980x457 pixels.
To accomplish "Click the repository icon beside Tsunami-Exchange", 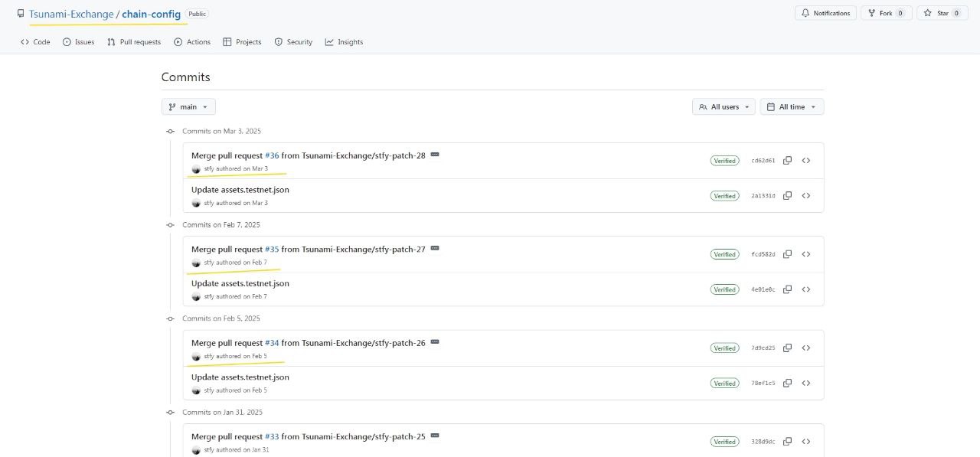I will tap(21, 14).
